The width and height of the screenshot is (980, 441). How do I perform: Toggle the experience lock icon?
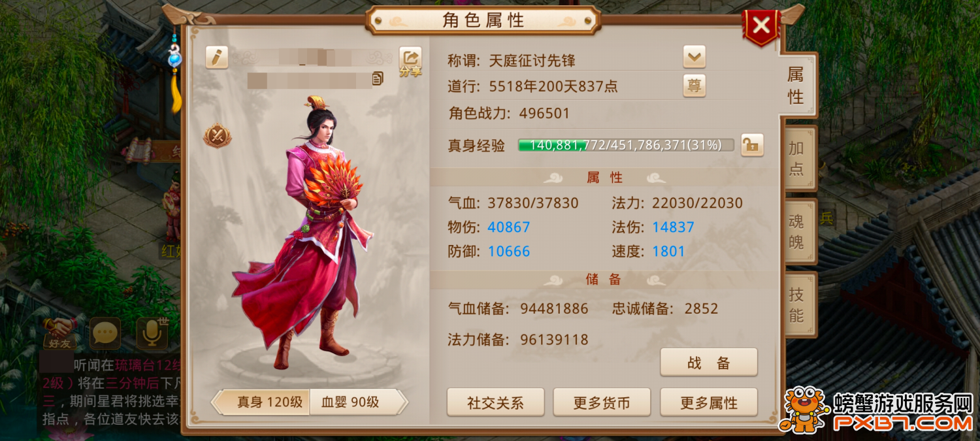752,145
